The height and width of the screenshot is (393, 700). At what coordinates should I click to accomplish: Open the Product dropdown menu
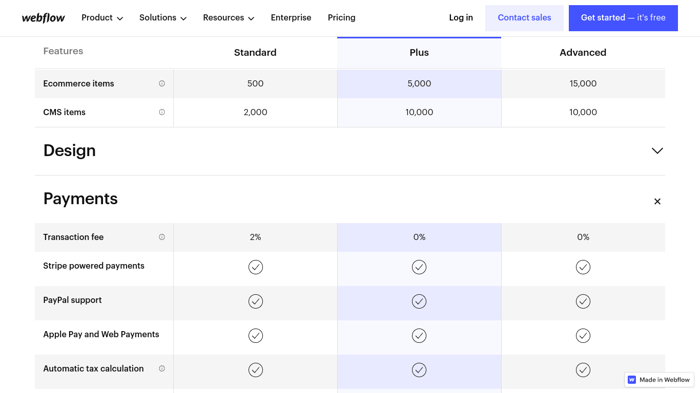click(x=102, y=18)
